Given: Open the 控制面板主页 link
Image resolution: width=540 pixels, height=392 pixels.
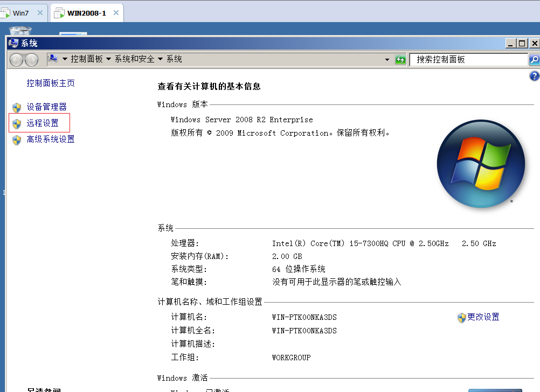Looking at the screenshot, I should (x=51, y=83).
